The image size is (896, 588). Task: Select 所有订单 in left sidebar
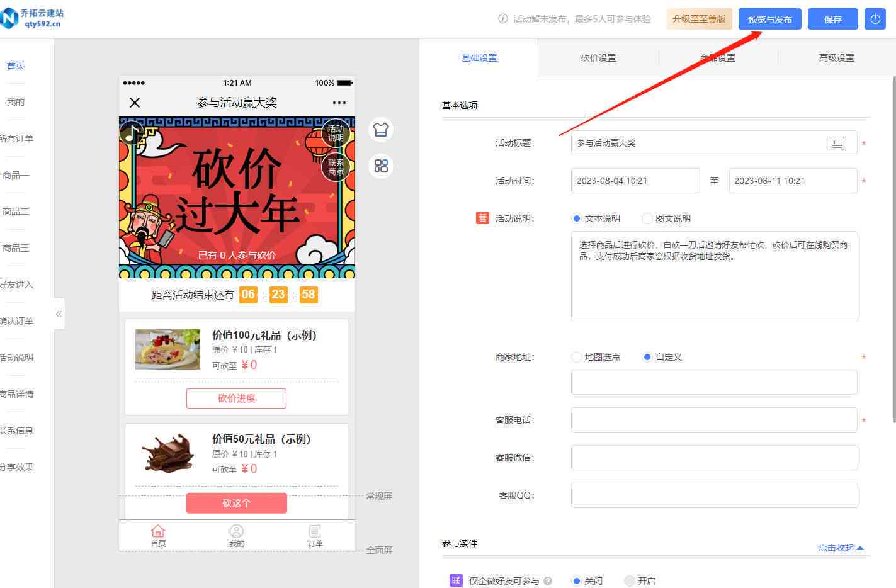(17, 139)
